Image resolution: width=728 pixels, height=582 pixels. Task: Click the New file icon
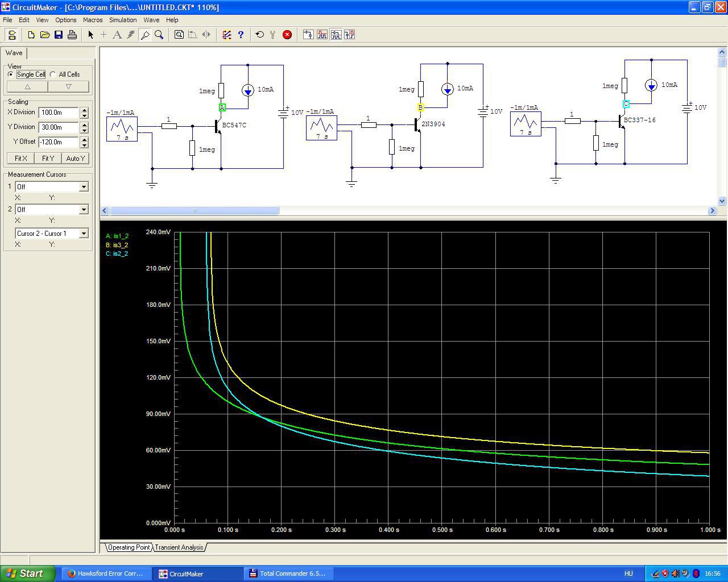pyautogui.click(x=31, y=35)
